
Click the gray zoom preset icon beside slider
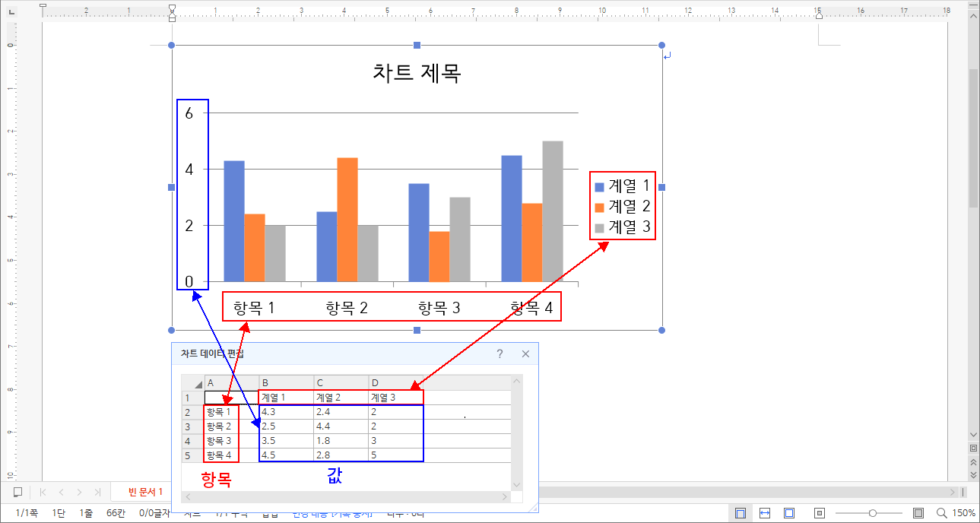(x=918, y=513)
